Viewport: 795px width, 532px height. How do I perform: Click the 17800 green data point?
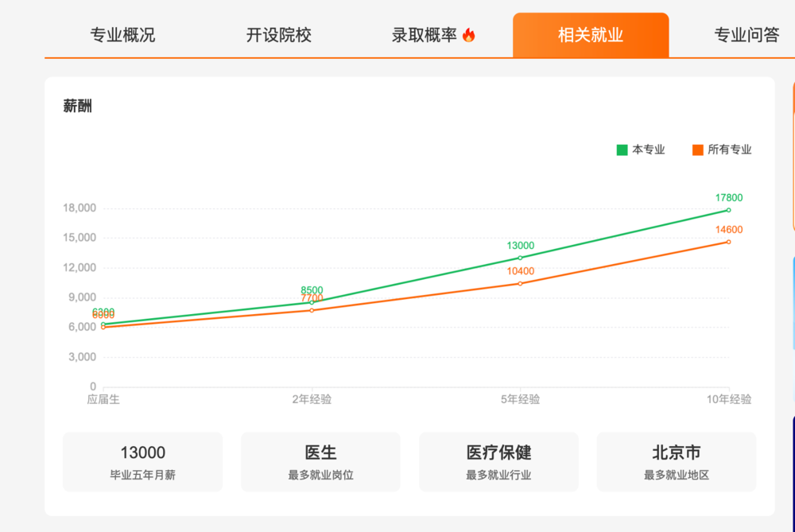(728, 210)
